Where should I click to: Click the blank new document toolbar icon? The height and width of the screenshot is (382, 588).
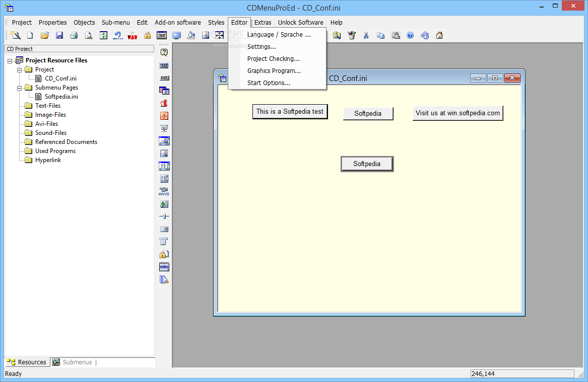(30, 35)
